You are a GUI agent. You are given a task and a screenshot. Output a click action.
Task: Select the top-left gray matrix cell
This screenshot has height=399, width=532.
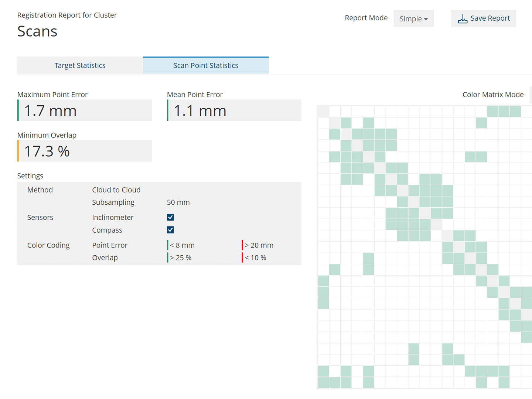(323, 112)
